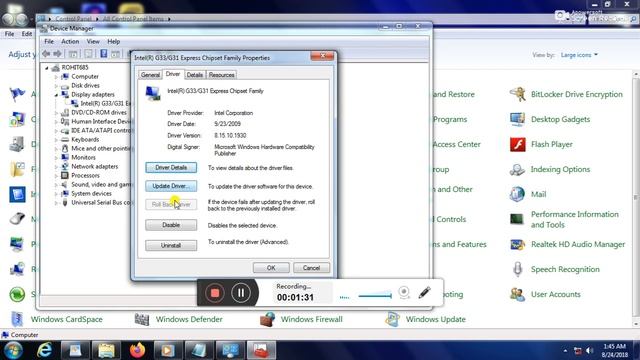This screenshot has width=640, height=360.
Task: Click the volume icon in system tray
Action: click(x=589, y=351)
